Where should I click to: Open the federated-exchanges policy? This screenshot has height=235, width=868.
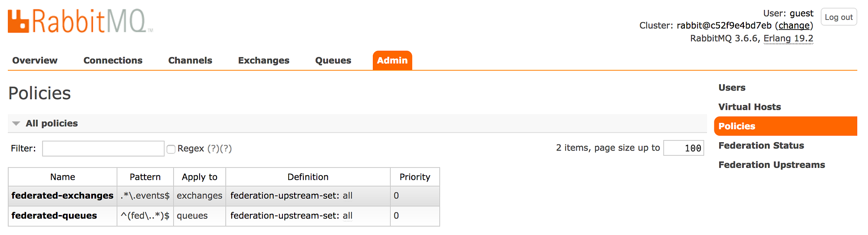point(62,196)
